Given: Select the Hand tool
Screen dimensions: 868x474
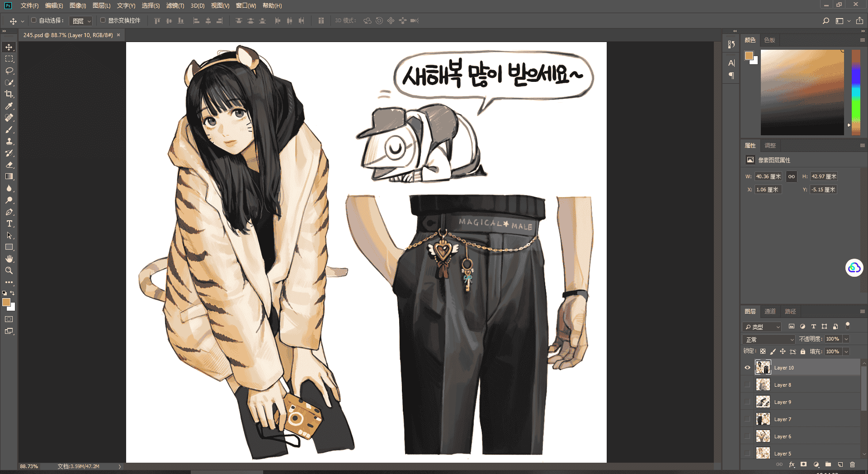Looking at the screenshot, I should [9, 259].
